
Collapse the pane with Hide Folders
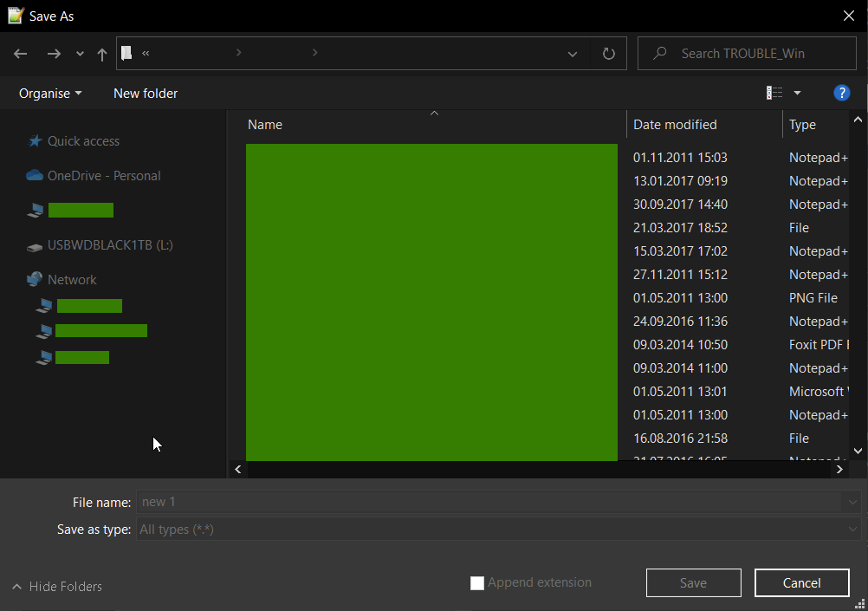click(x=57, y=586)
